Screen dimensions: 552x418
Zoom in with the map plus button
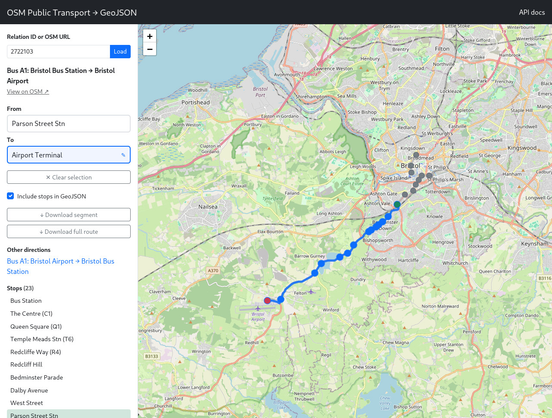pos(150,36)
